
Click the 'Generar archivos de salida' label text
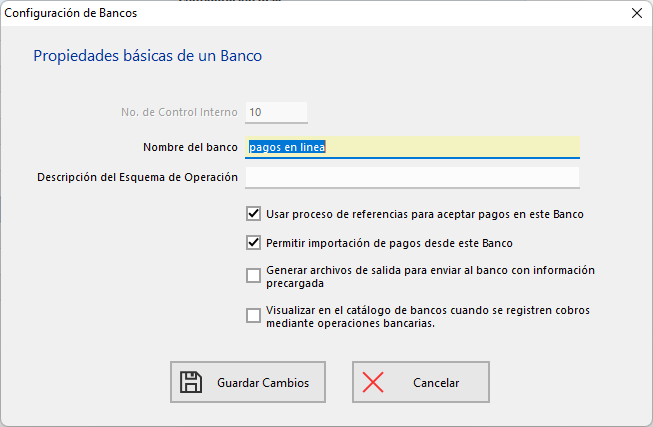click(430, 276)
